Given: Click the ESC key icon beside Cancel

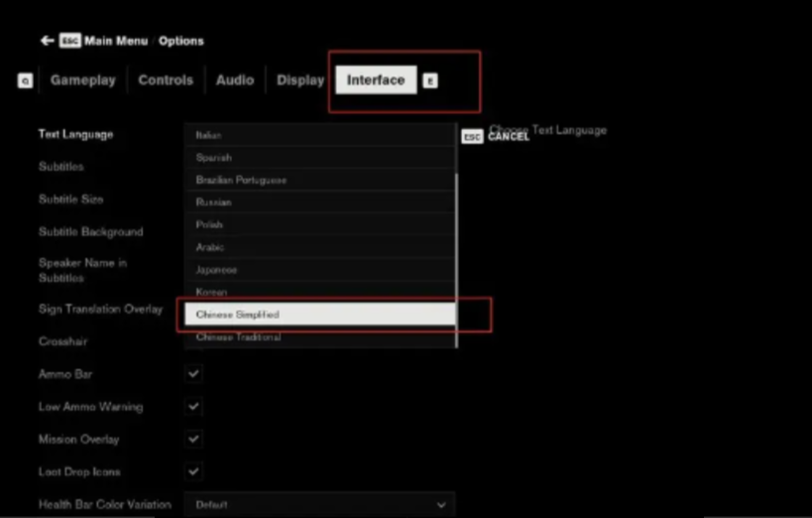Looking at the screenshot, I should (x=472, y=136).
